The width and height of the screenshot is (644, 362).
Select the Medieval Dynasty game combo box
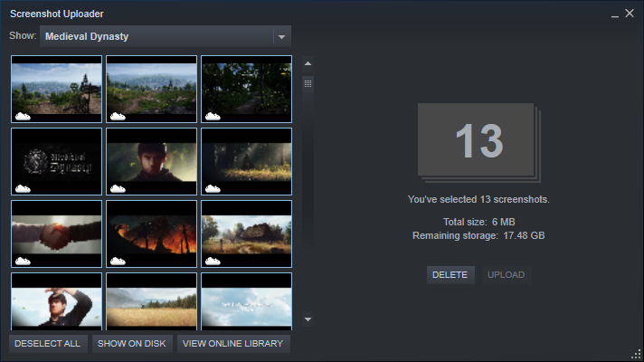(166, 36)
